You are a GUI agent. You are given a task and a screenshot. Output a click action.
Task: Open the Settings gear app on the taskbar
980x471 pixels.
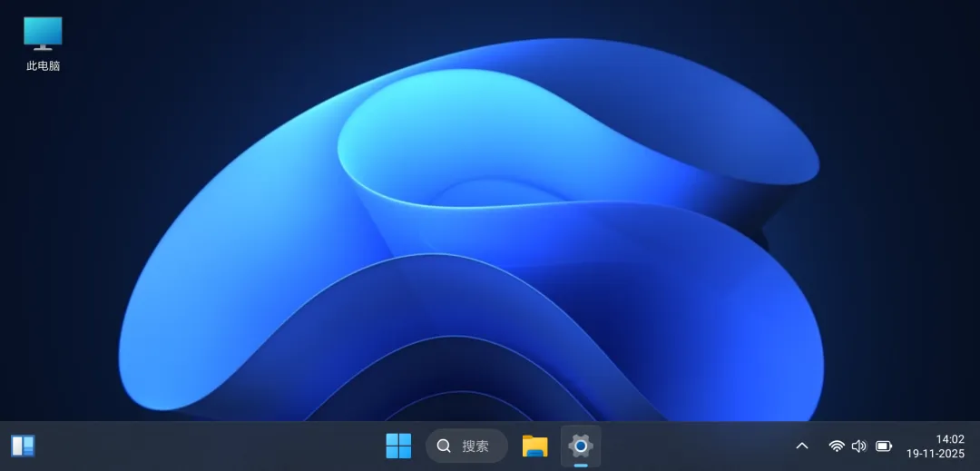point(581,446)
